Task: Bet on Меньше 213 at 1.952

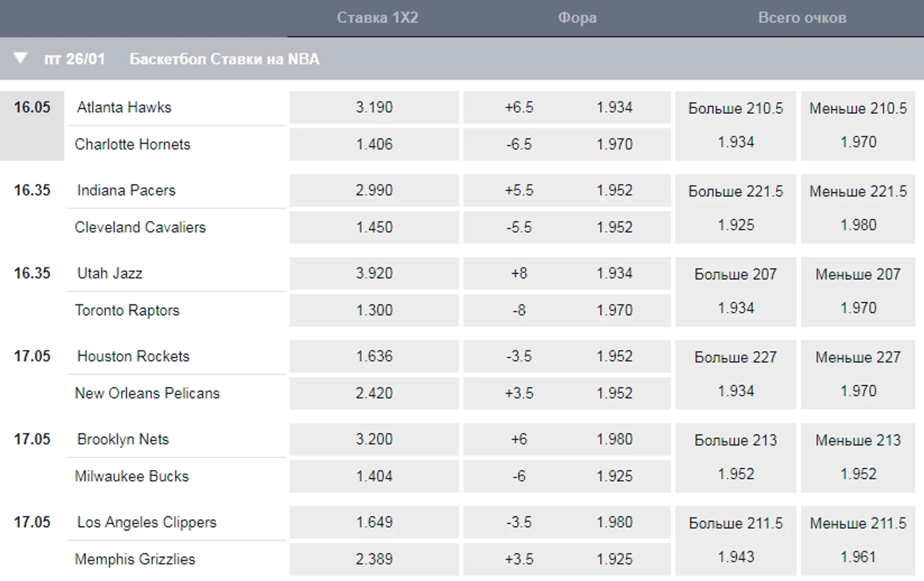Action: point(858,457)
